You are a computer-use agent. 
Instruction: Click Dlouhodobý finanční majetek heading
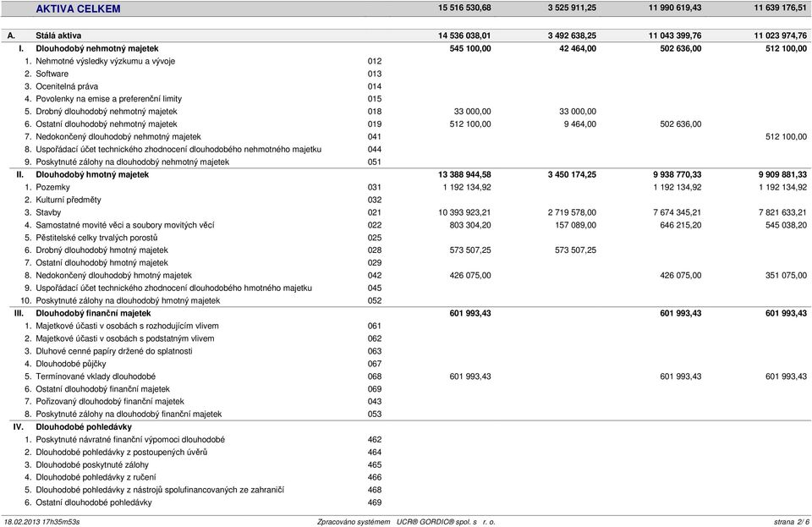[x=93, y=313]
